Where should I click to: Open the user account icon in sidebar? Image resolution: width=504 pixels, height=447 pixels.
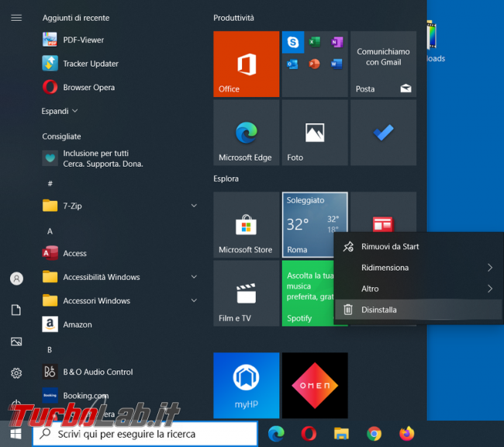point(16,279)
